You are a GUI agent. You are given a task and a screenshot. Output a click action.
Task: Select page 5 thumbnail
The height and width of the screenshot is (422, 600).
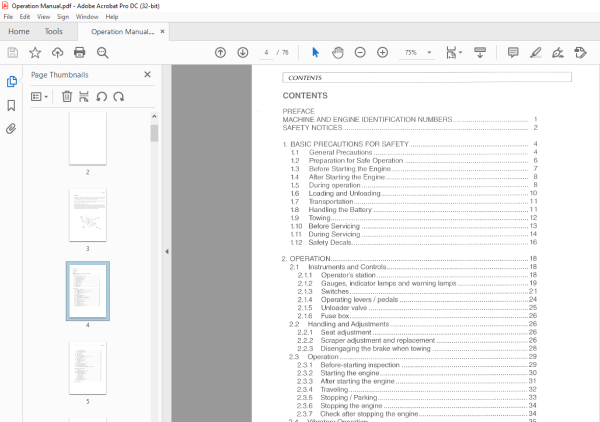pos(88,368)
